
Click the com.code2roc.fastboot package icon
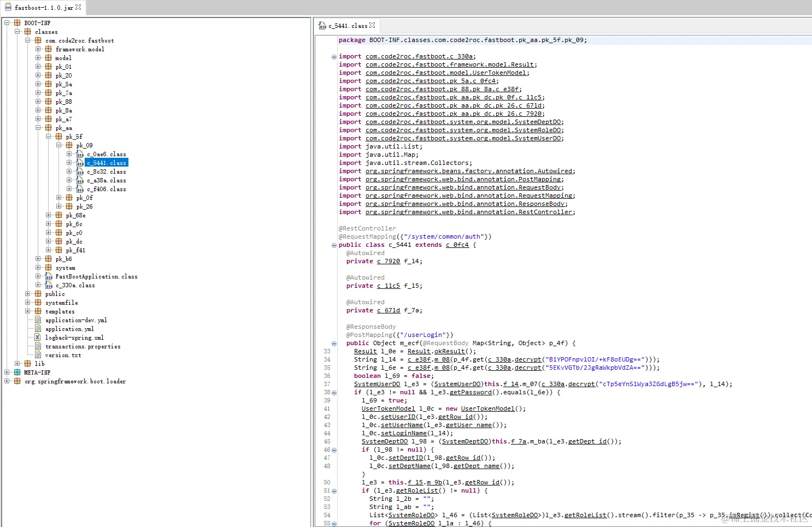pos(38,40)
